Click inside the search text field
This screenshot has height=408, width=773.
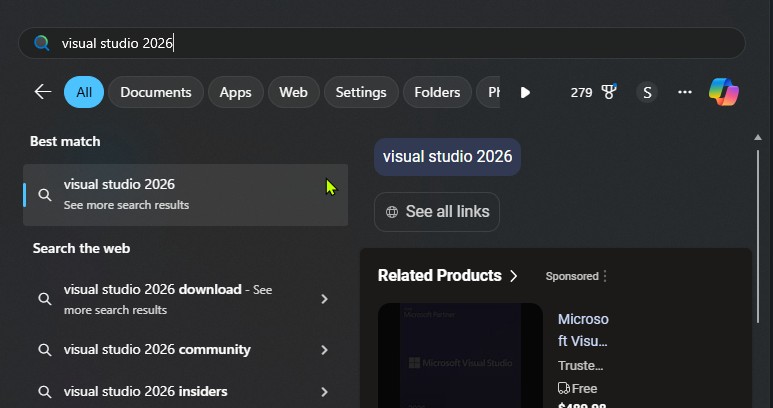[400, 43]
